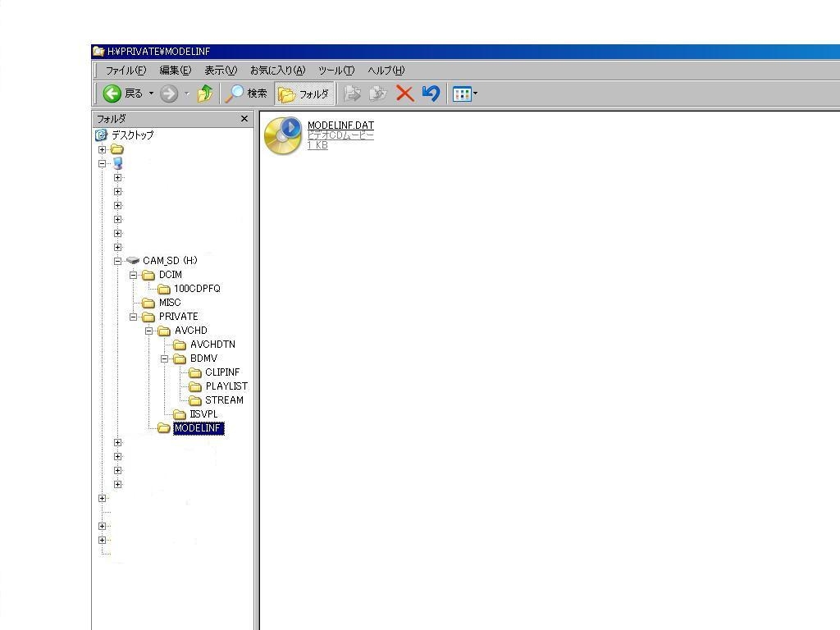Go up one folder level icon
Viewport: 840px width, 630px height.
[x=204, y=94]
